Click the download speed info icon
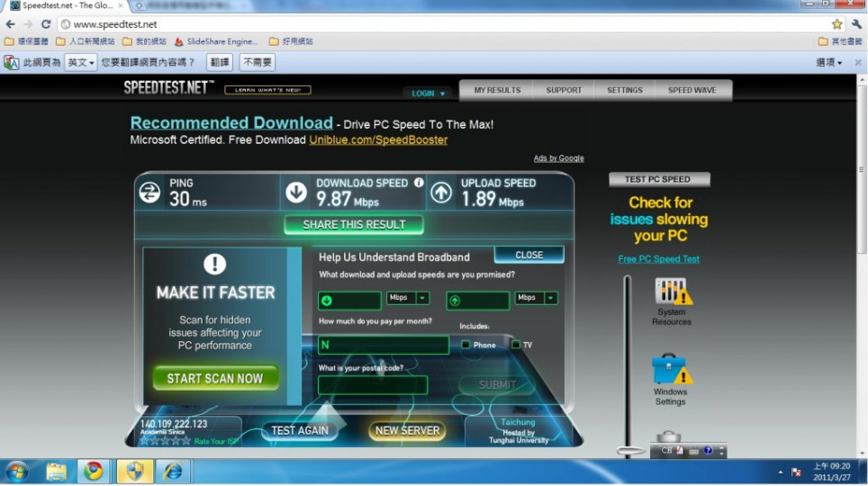868x486 pixels. click(419, 183)
